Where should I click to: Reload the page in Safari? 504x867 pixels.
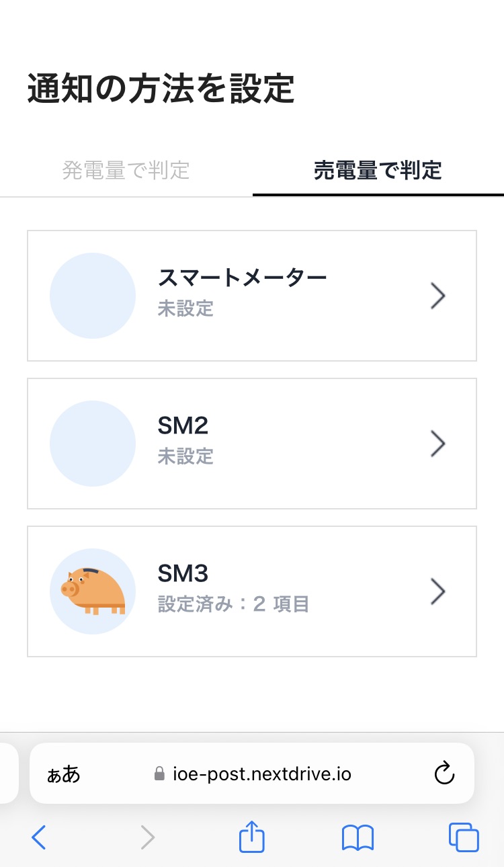[444, 774]
